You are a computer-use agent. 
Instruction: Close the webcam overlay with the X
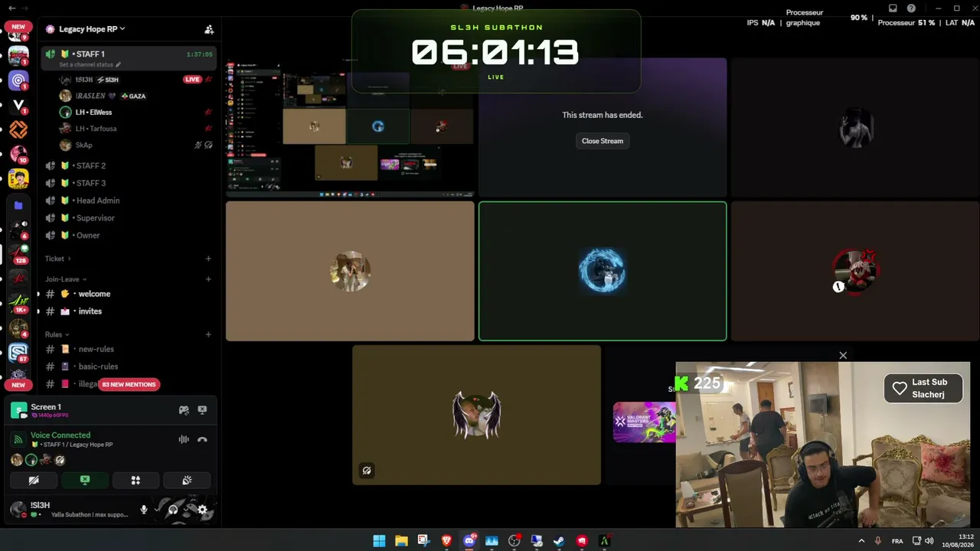843,355
